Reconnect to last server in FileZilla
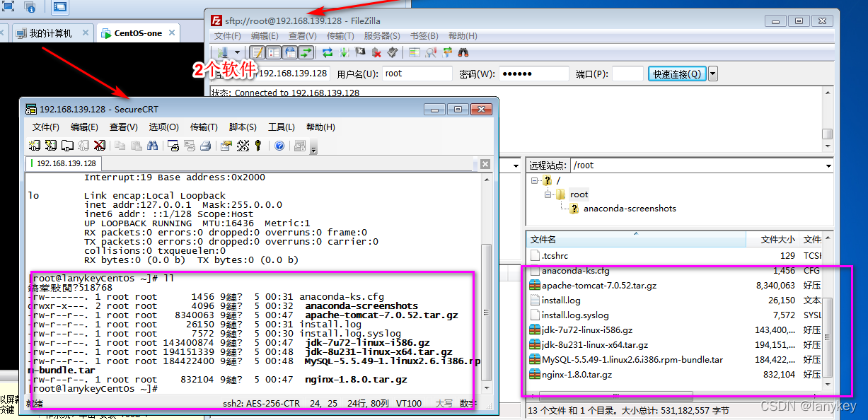Image resolution: width=868 pixels, height=420 pixels. pos(392,52)
